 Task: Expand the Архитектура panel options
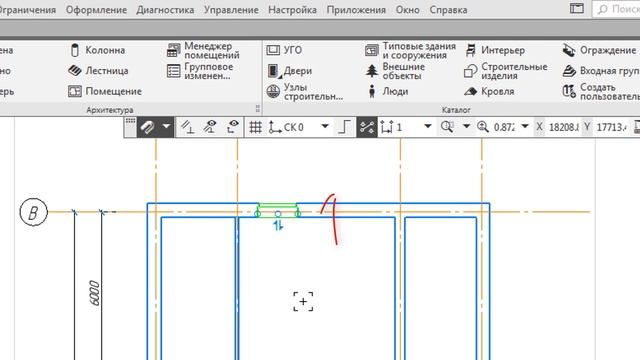(258, 109)
